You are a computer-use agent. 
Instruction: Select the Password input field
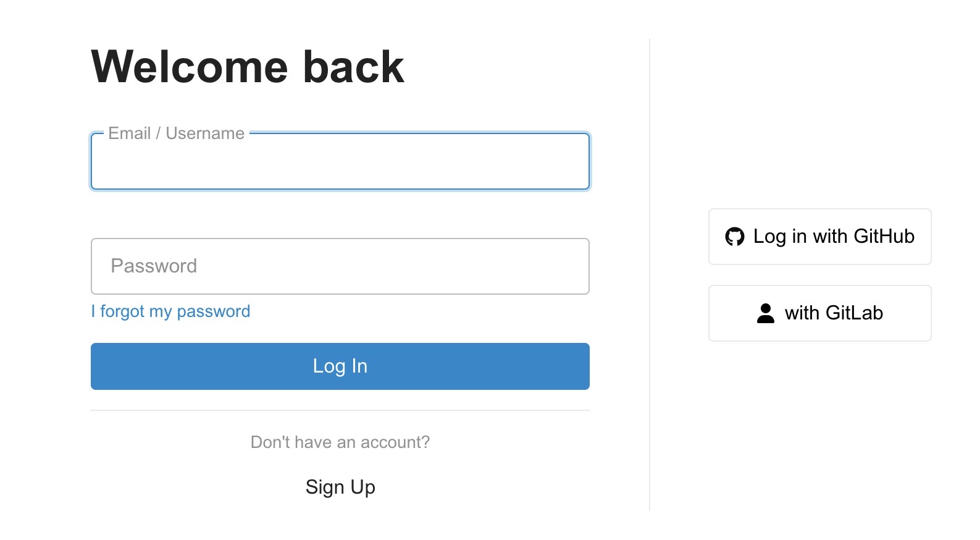(340, 266)
